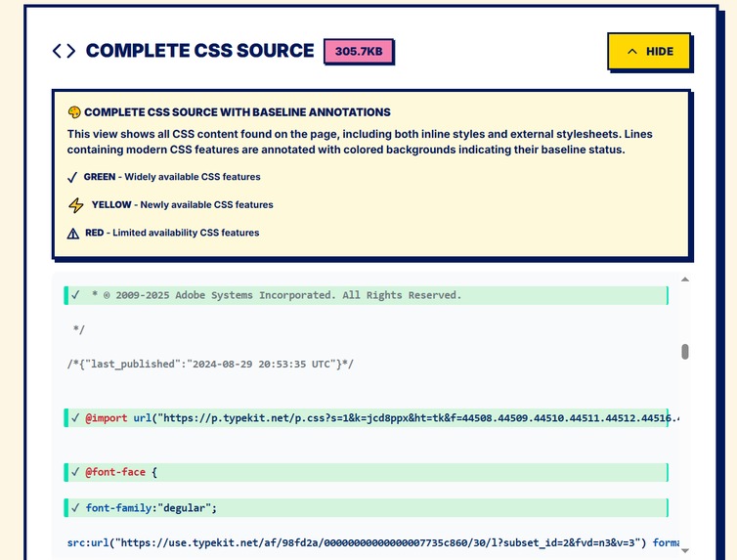Click the palette emoji icon in info box
Screen dimensions: 737x560
74,112
